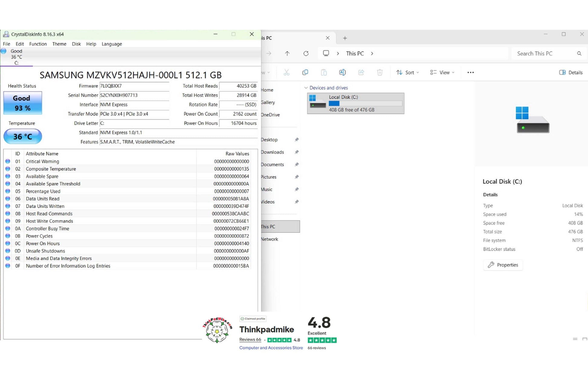Viewport: 588px width, 370px height.
Task: Select This PC in the navigation pane
Action: pos(281,227)
